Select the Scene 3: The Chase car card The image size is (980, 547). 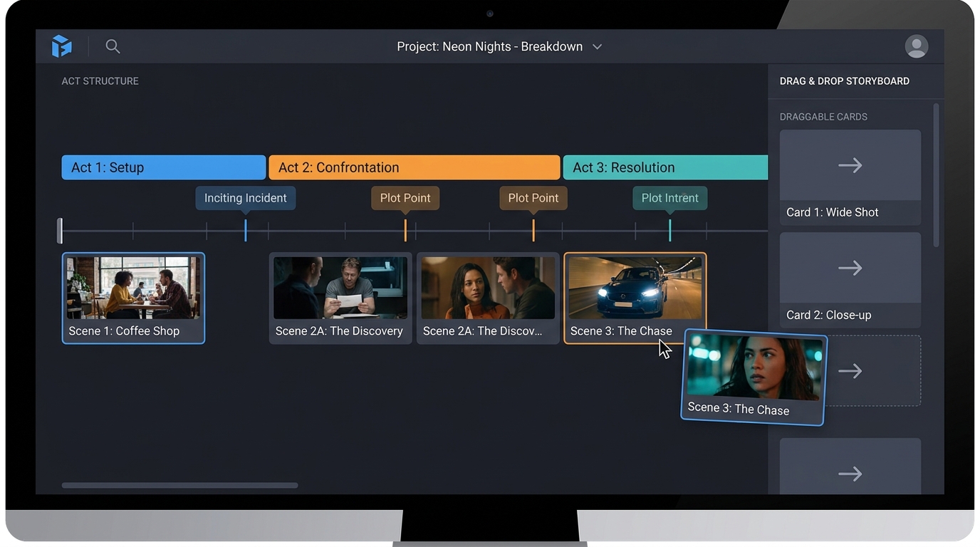(635, 298)
